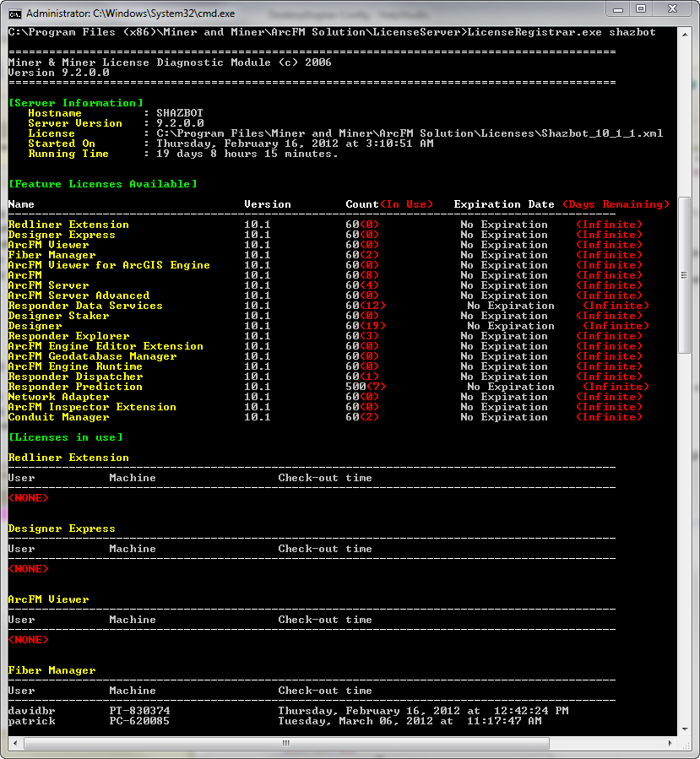The height and width of the screenshot is (759, 700).
Task: Open the cmd.exe system menu icon
Action: (x=14, y=13)
